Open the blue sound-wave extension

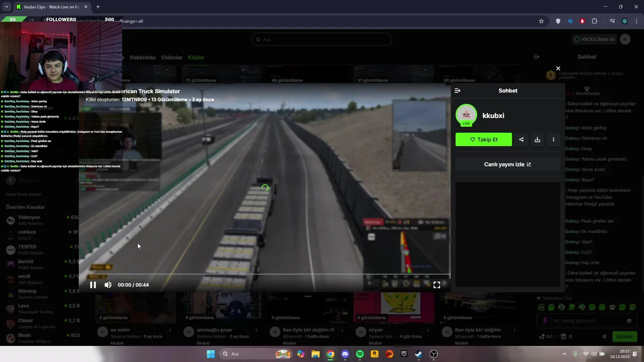570,21
